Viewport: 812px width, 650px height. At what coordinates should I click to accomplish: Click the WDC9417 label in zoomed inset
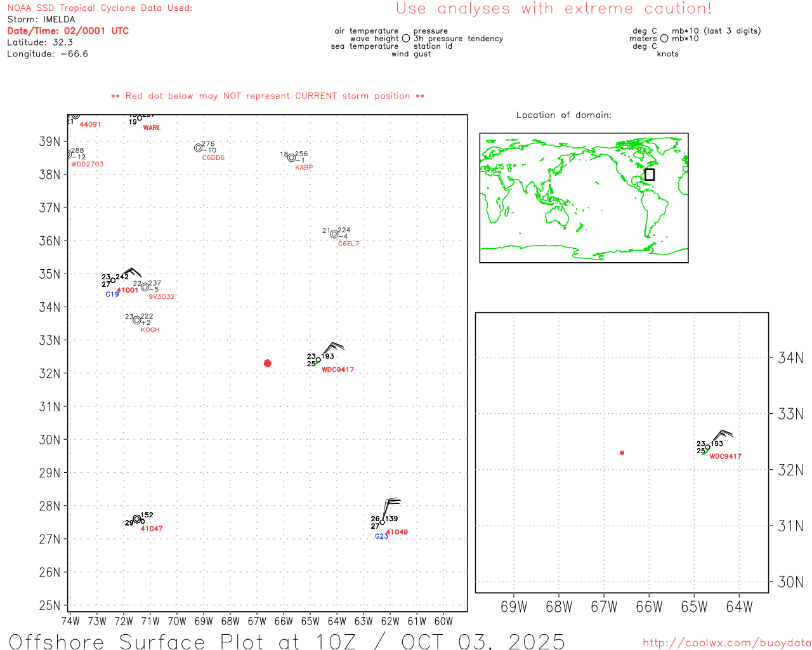point(725,456)
